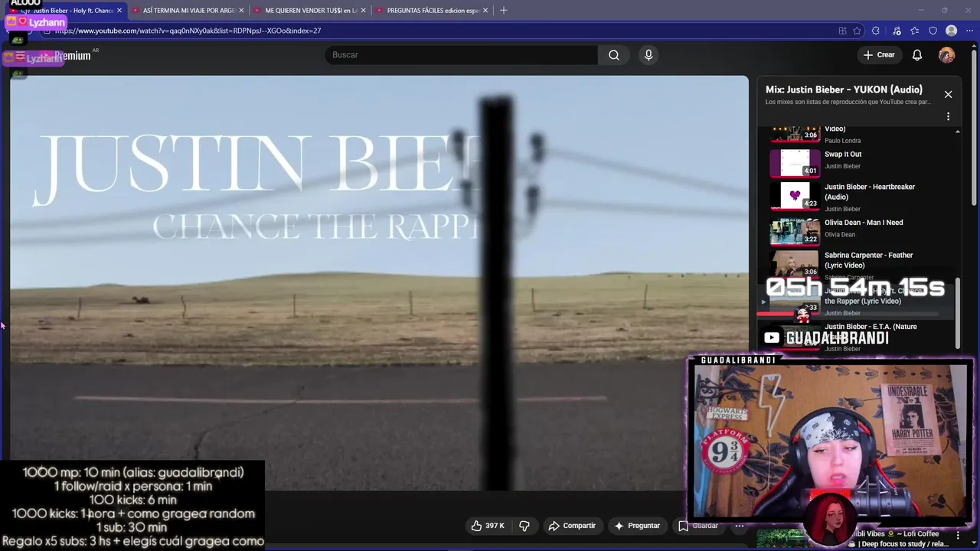Close the mix playlist panel
Viewport: 980px width, 551px height.
pos(948,94)
